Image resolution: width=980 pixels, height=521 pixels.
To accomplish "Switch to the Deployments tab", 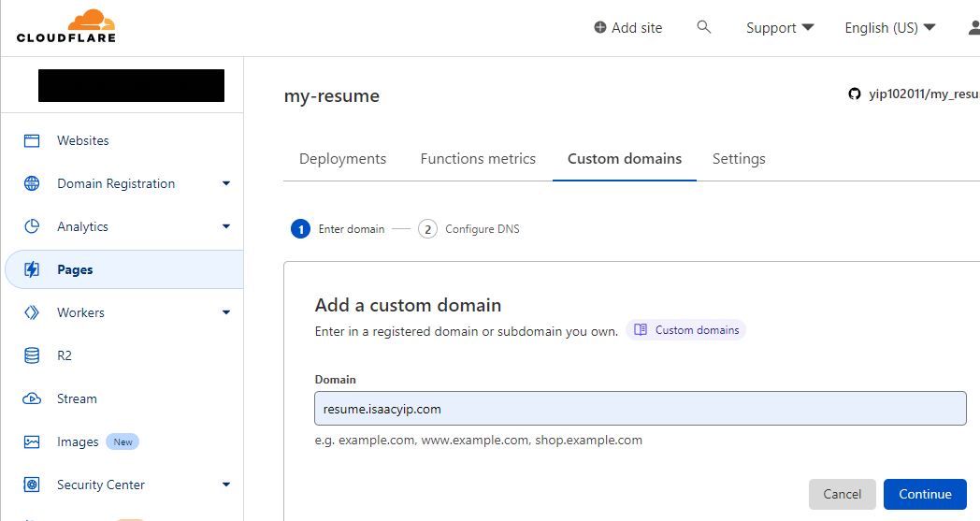I will coord(342,158).
